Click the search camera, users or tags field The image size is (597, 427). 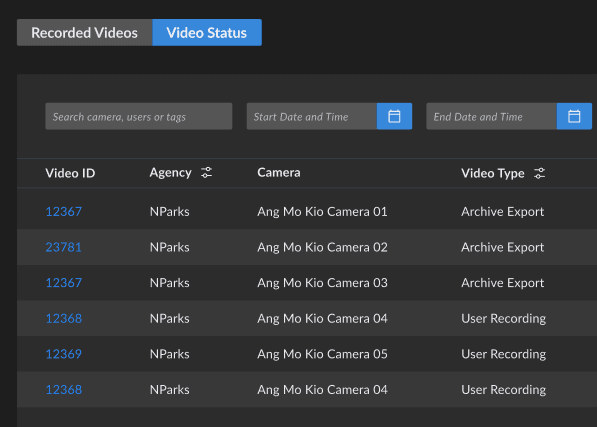139,116
